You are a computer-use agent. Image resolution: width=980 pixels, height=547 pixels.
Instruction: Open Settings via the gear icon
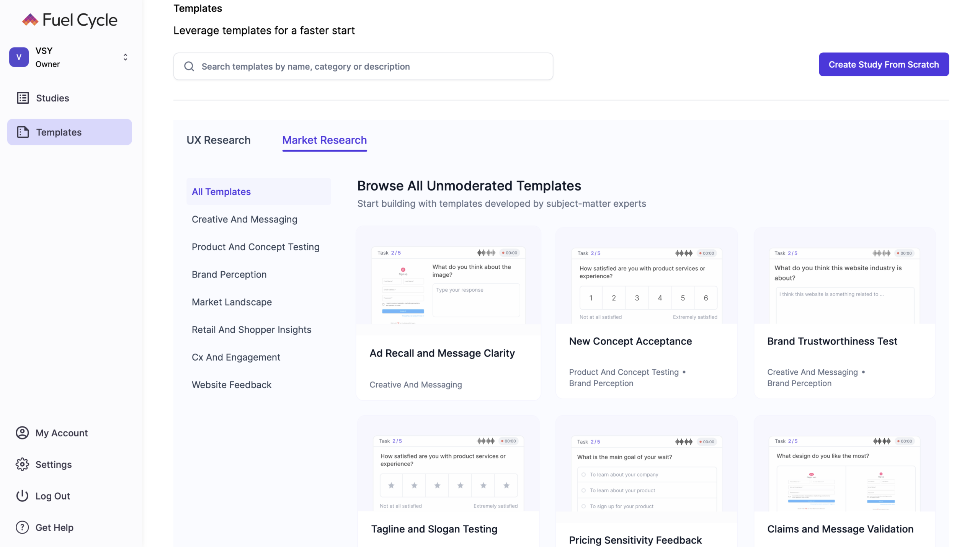pos(22,464)
